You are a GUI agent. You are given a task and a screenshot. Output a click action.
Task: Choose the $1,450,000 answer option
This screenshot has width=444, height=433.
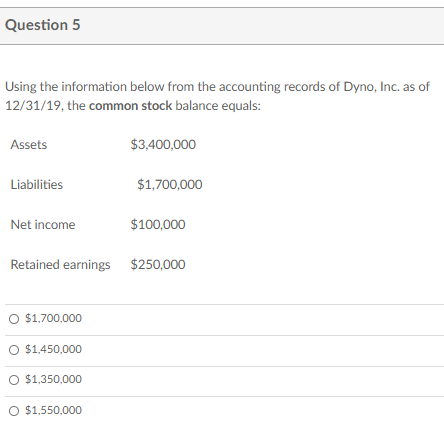coord(14,350)
